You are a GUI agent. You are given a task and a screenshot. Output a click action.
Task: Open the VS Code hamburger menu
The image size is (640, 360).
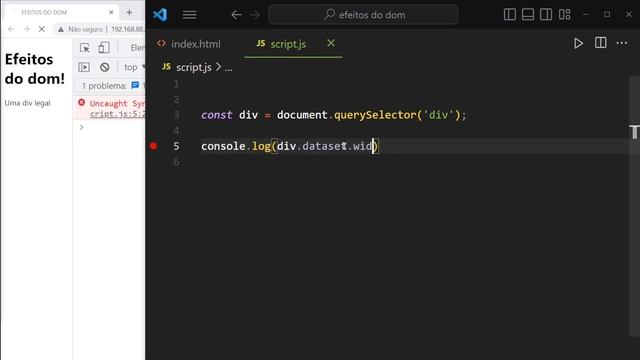click(x=189, y=15)
